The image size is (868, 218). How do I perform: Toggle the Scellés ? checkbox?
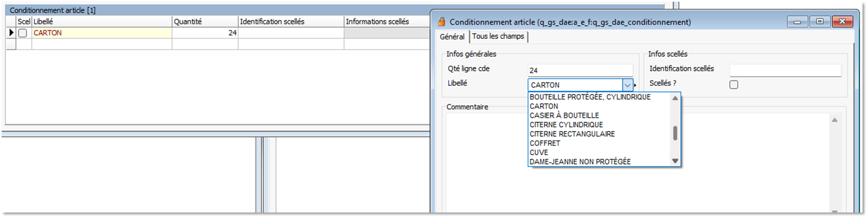pos(734,85)
